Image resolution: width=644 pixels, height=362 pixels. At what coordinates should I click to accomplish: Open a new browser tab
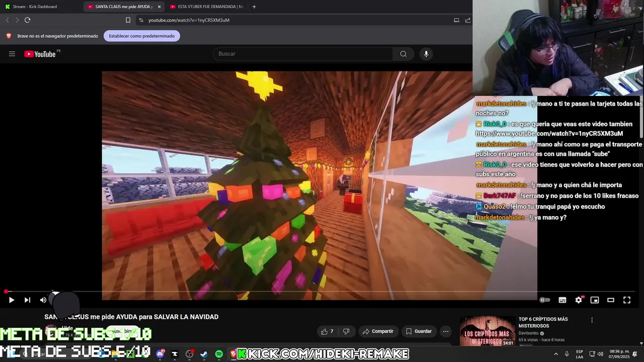[254, 7]
